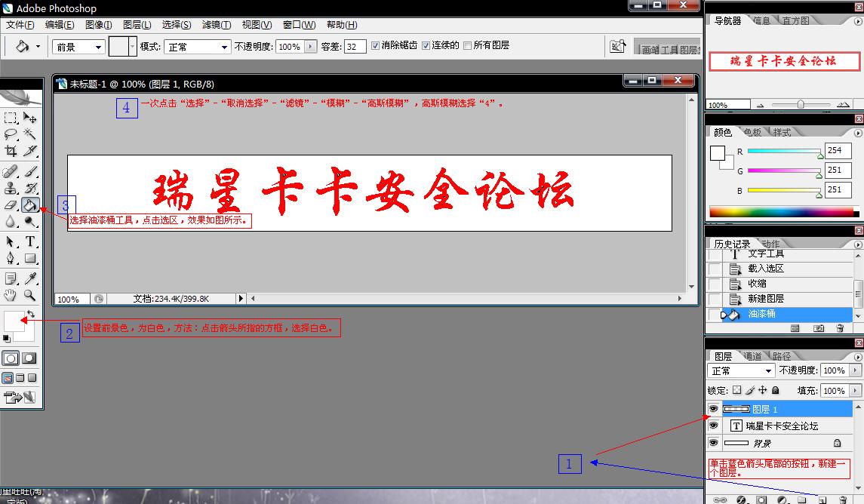Image resolution: width=864 pixels, height=504 pixels.
Task: Open the 图像(I) menu
Action: 99,25
